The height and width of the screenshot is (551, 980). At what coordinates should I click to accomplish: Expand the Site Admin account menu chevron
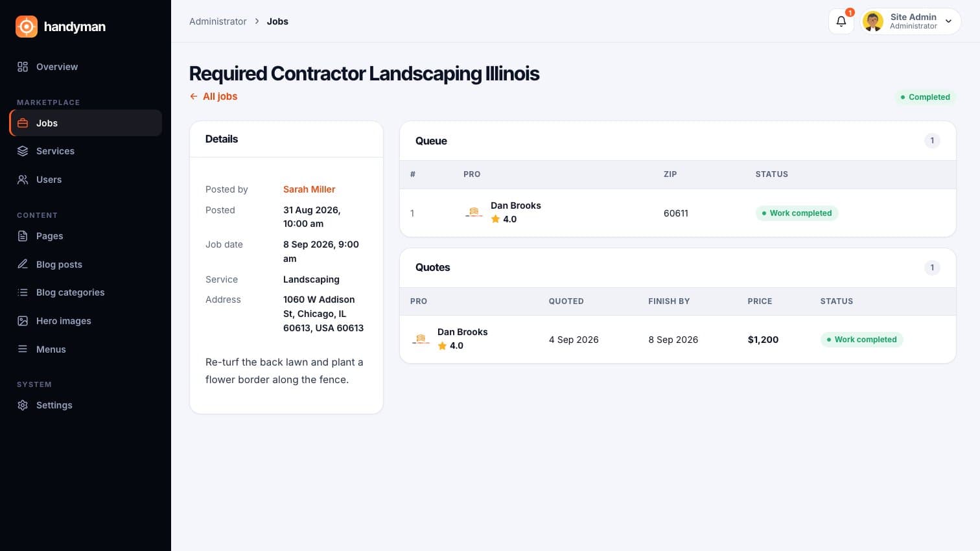pyautogui.click(x=949, y=21)
